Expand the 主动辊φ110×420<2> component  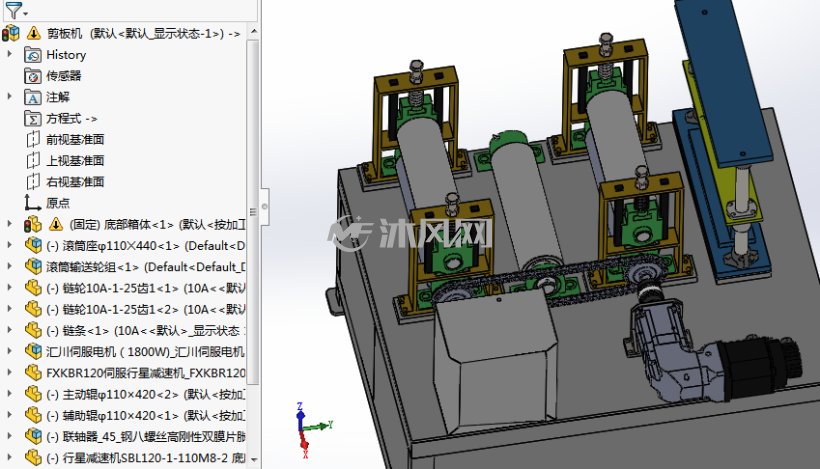pos(9,393)
